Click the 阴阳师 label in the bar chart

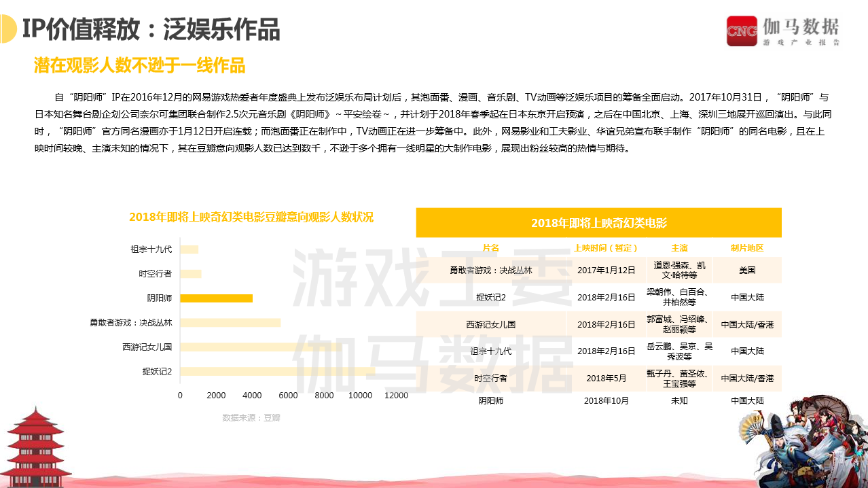click(x=160, y=298)
